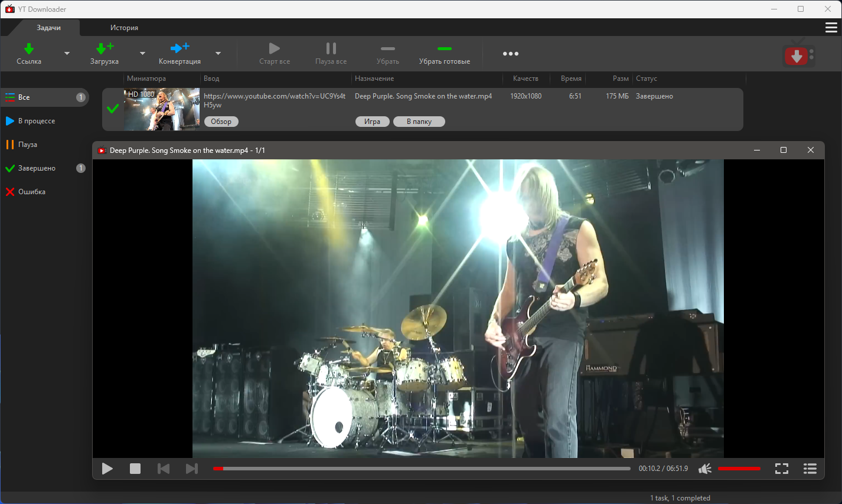Switch to the Задачи tab

click(48, 28)
